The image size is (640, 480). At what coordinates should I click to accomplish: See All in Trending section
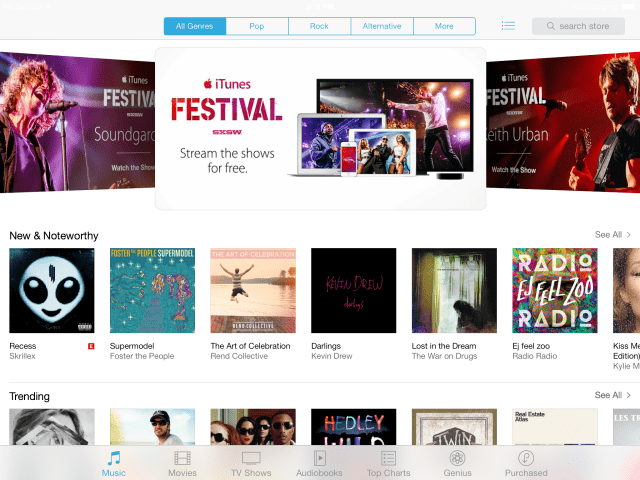pos(612,395)
